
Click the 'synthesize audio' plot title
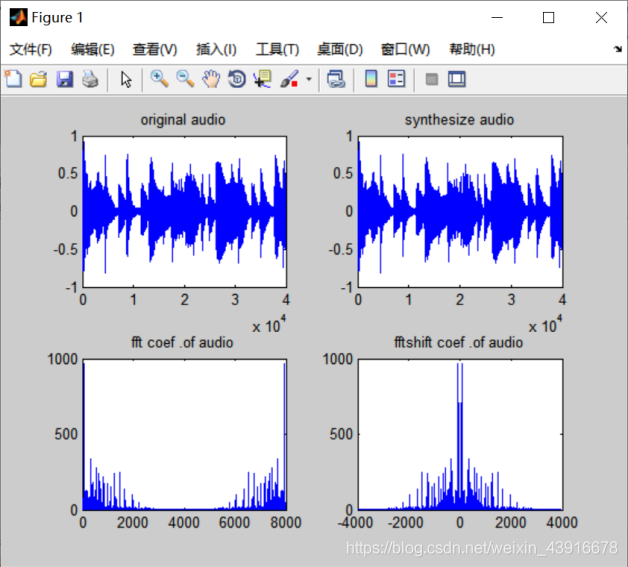coord(459,120)
